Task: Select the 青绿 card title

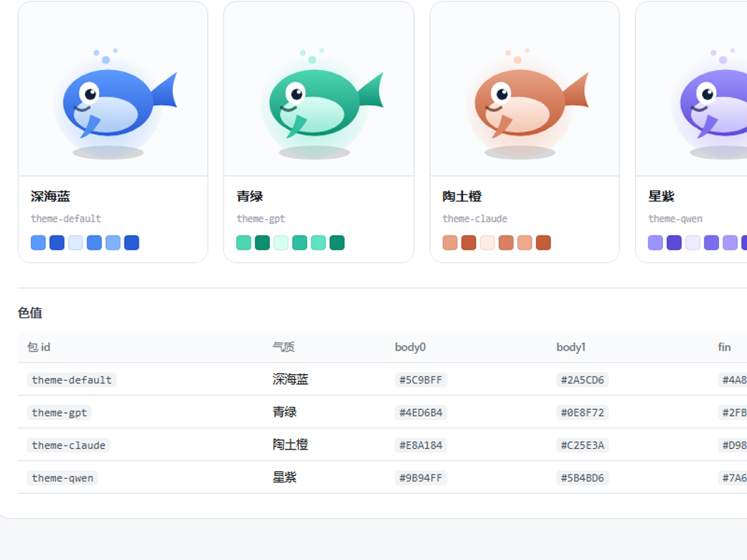Action: click(250, 196)
